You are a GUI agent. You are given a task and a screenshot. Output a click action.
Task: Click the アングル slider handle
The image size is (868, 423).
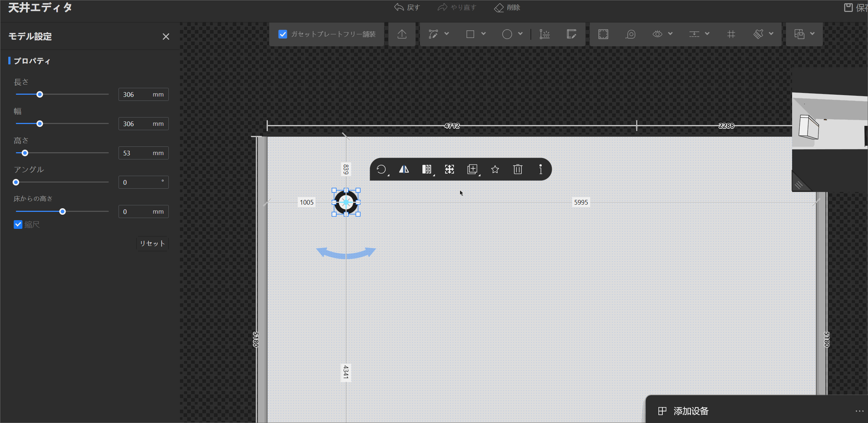pos(16,182)
